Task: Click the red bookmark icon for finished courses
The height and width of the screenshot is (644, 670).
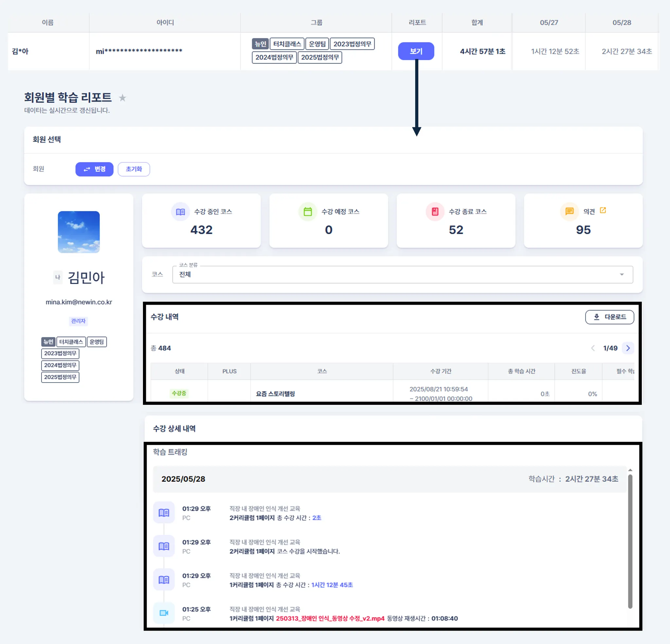Action: pyautogui.click(x=435, y=212)
